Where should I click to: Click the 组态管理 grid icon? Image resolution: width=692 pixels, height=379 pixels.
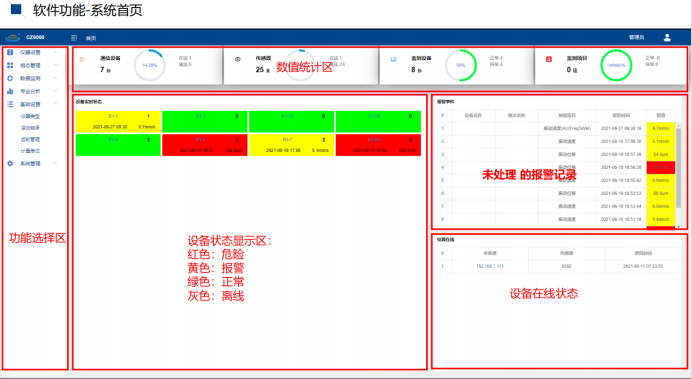pyautogui.click(x=10, y=65)
